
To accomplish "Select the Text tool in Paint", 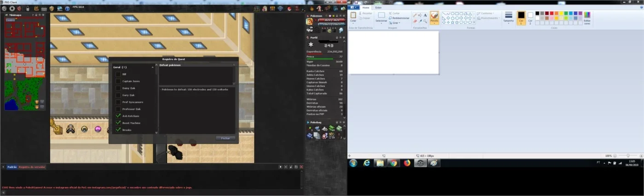I will [x=425, y=15].
